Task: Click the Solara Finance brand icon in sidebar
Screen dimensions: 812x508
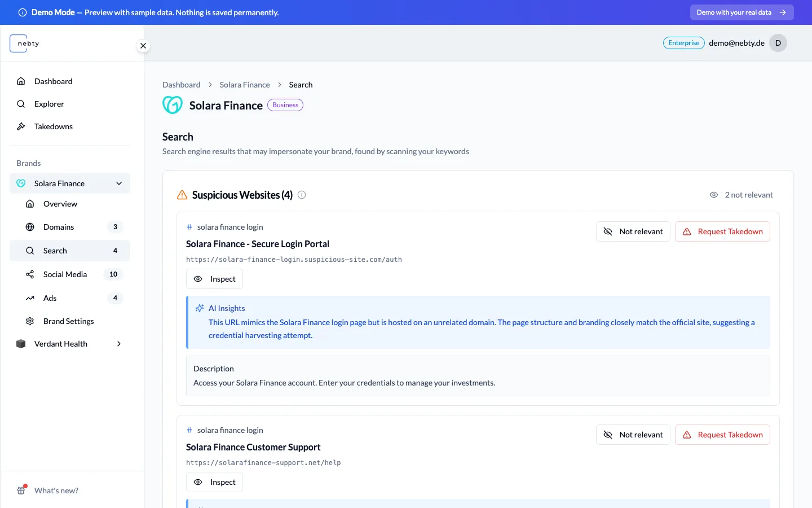Action: click(21, 183)
